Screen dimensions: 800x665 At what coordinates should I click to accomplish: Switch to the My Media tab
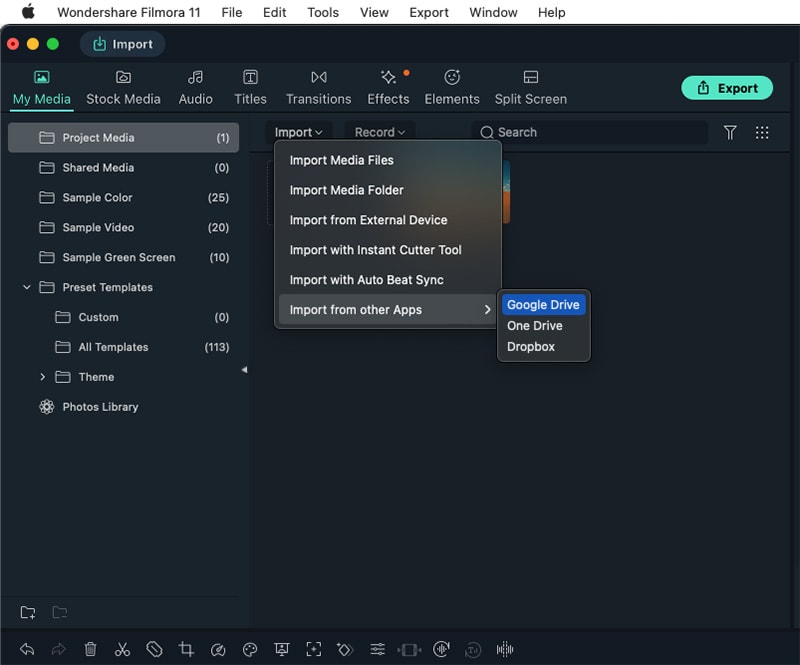click(42, 89)
